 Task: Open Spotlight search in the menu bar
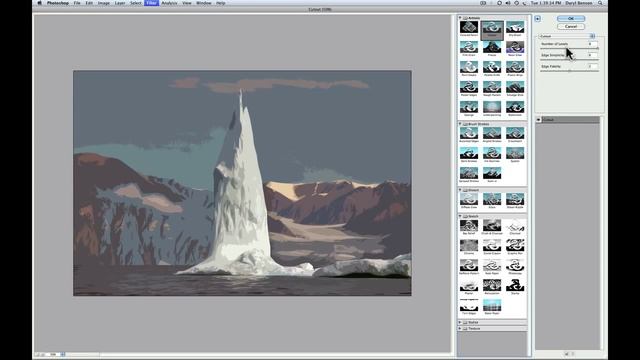600,3
